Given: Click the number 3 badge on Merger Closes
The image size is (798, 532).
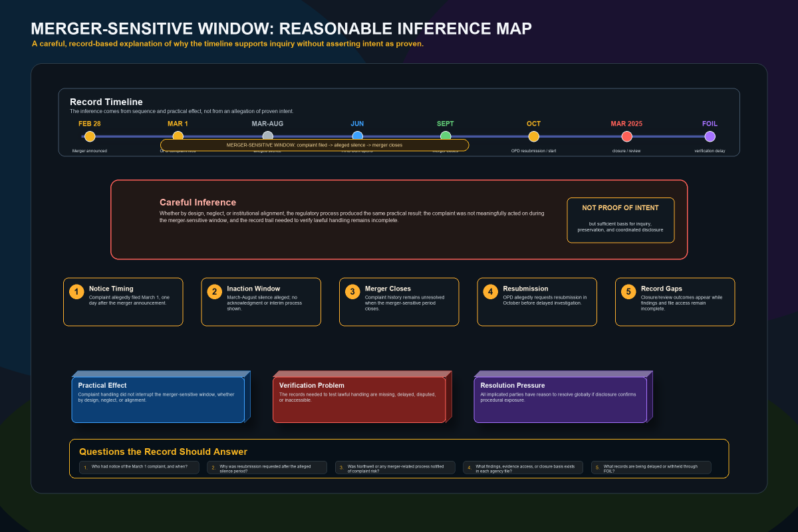Looking at the screenshot, I should point(352,292).
